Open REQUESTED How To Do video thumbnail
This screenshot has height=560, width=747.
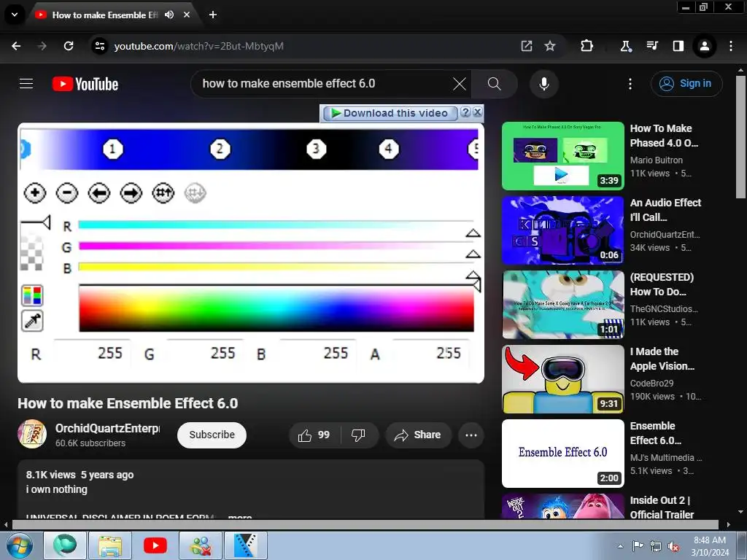[x=563, y=304]
